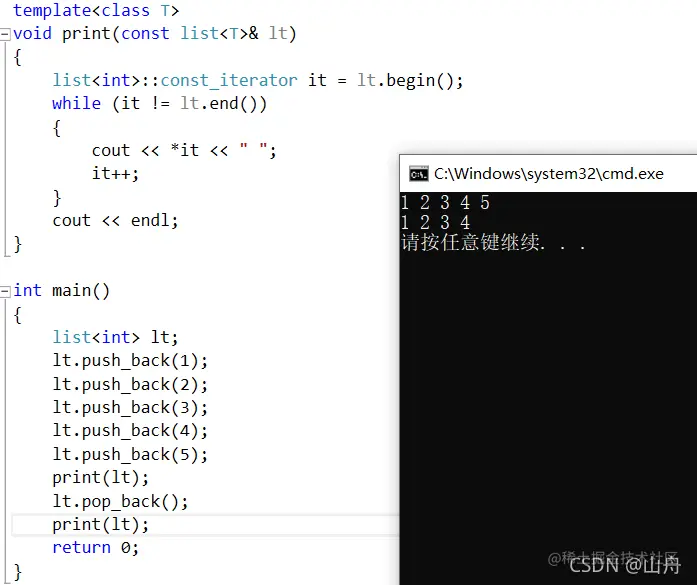697x585 pixels.
Task: Click the lt.push_back(2); line
Action: click(x=130, y=384)
